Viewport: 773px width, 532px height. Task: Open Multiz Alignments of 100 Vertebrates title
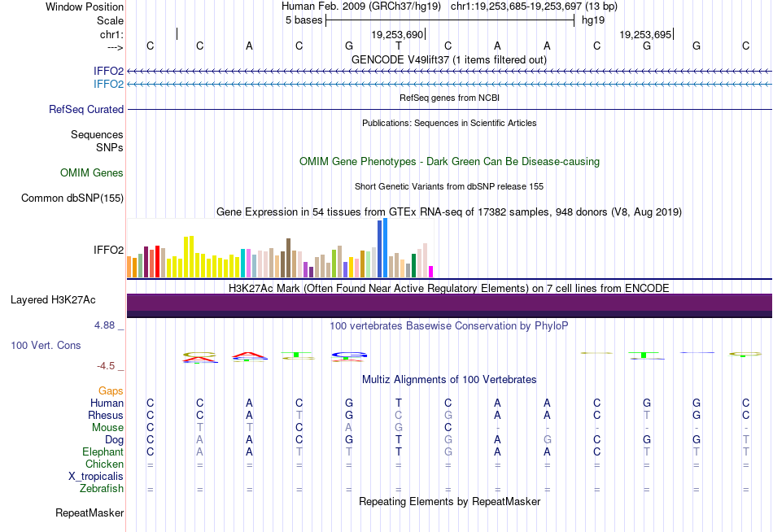point(449,380)
